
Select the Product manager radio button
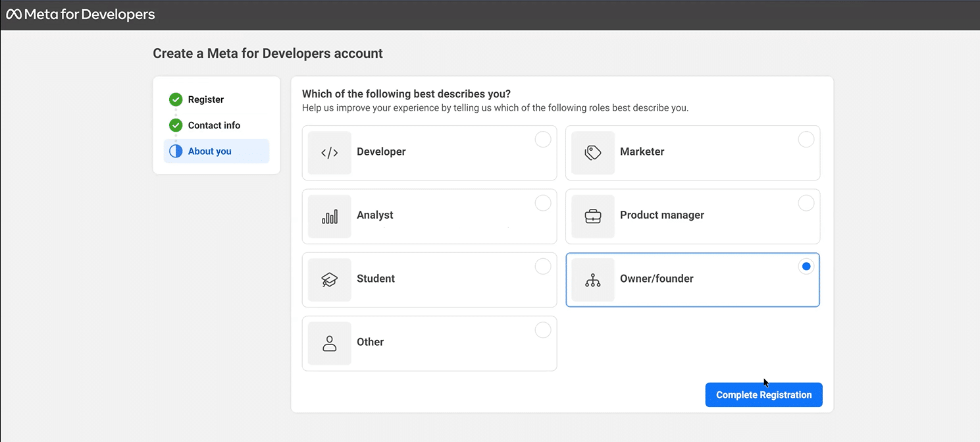[806, 203]
